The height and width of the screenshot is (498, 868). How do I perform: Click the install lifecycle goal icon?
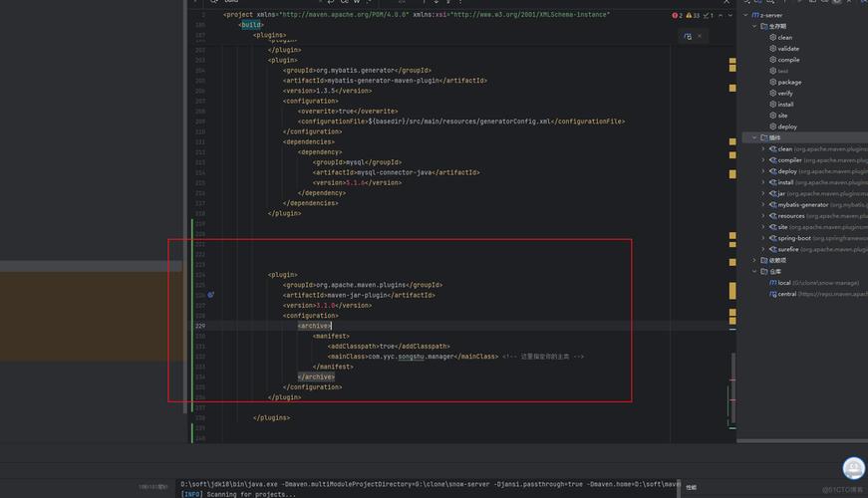[x=772, y=104]
